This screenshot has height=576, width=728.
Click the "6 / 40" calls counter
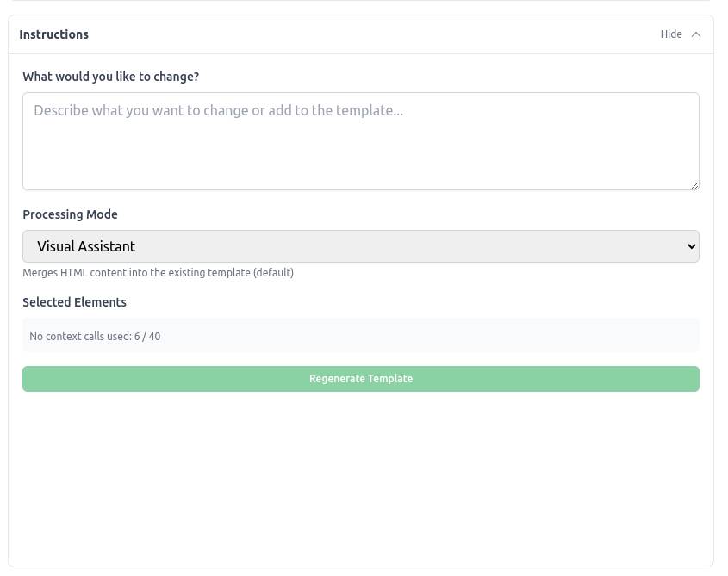click(147, 336)
